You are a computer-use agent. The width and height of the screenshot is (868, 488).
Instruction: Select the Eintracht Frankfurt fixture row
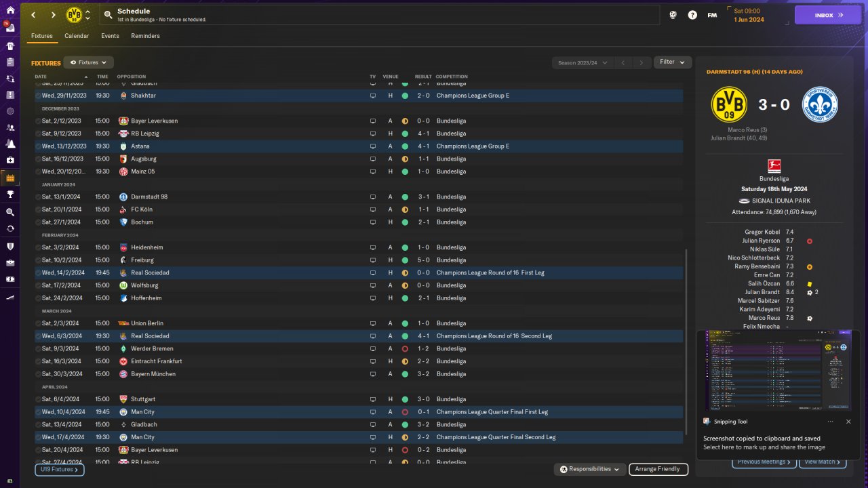point(359,361)
